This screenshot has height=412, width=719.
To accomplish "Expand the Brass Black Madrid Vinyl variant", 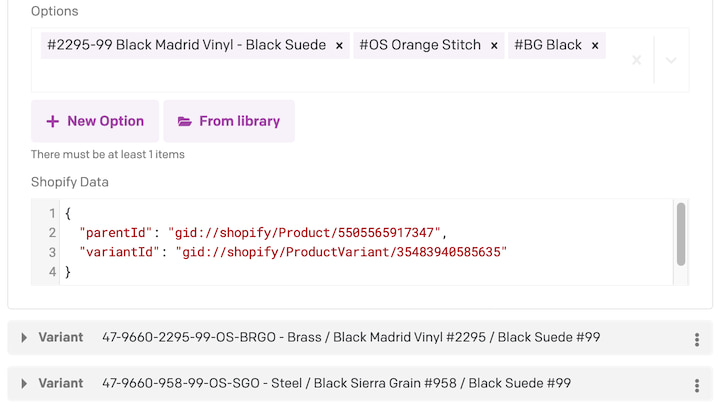I will 24,338.
